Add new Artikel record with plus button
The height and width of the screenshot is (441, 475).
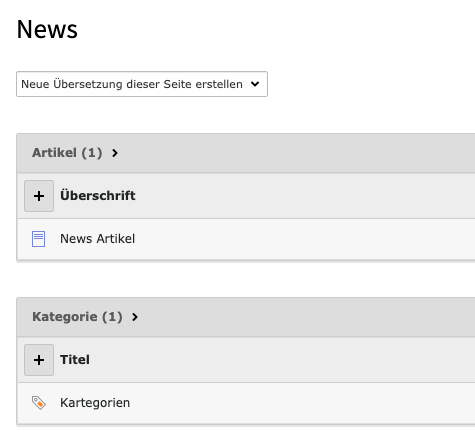(39, 196)
